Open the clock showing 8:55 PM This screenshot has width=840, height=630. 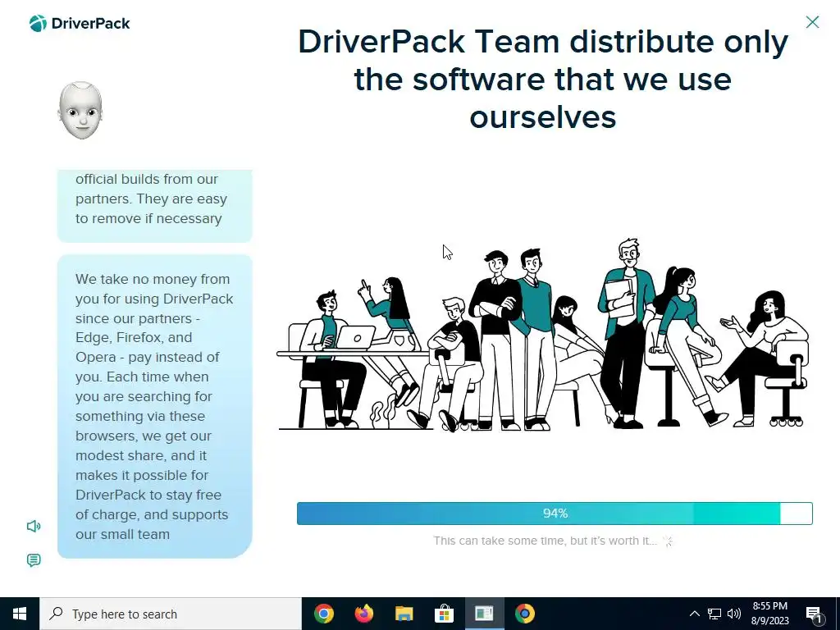coord(769,614)
